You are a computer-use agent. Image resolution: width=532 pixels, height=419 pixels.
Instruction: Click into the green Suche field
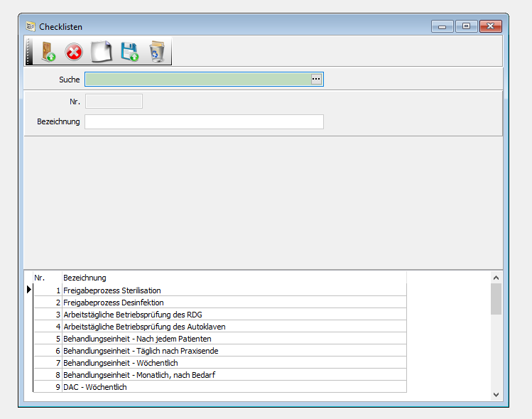click(x=197, y=80)
